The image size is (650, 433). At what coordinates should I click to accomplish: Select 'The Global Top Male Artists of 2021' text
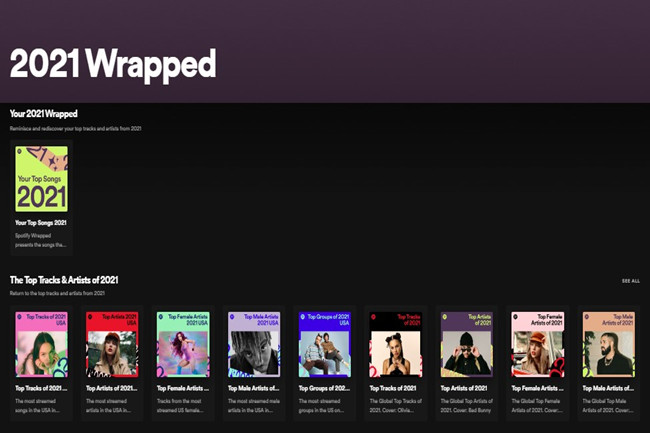(x=608, y=406)
